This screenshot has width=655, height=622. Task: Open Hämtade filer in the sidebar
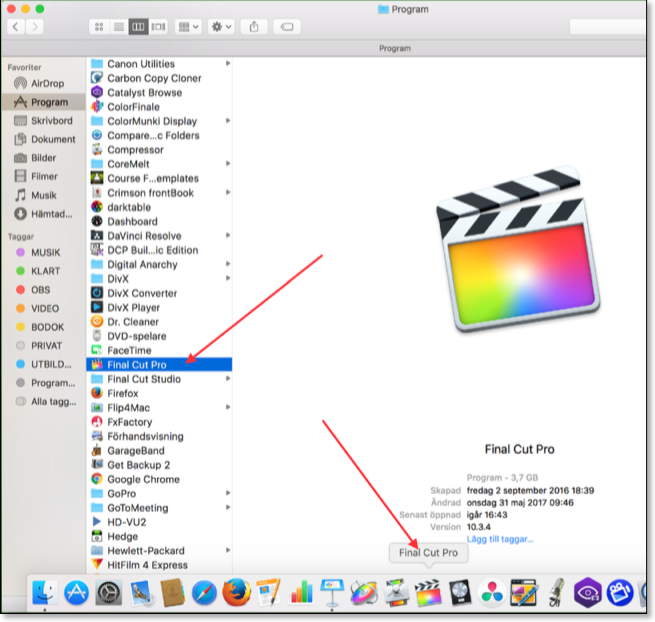(x=43, y=214)
